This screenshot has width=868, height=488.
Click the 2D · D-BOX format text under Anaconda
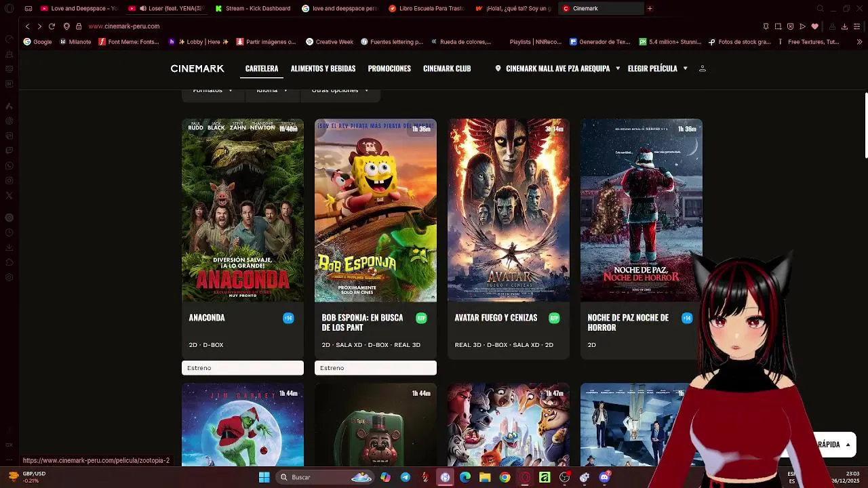point(206,345)
